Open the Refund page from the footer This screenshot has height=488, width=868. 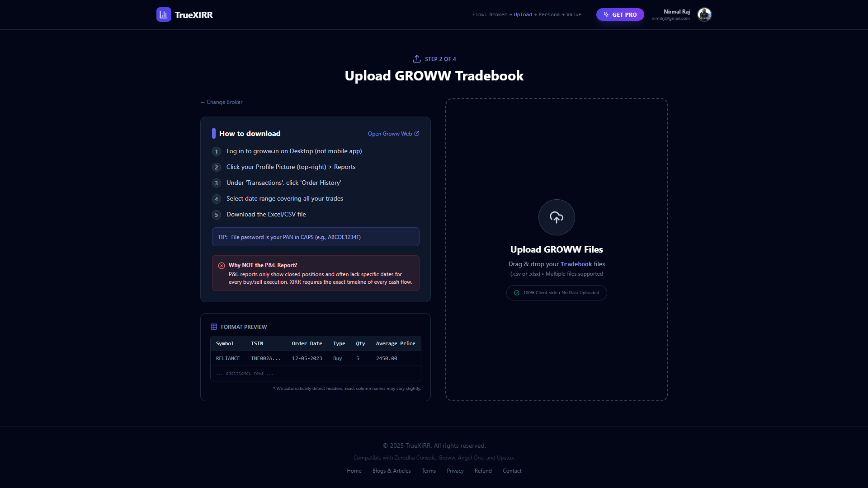point(483,470)
